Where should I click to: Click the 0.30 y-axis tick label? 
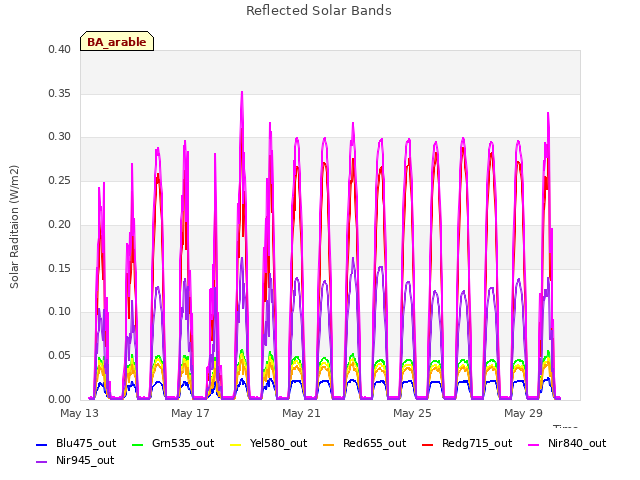[x=60, y=137]
